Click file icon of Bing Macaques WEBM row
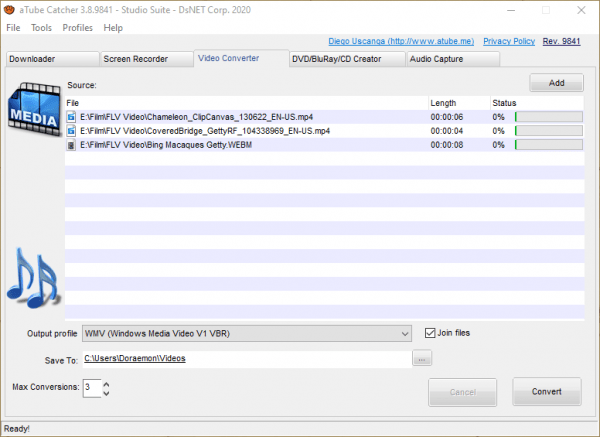The image size is (600, 437). point(71,145)
